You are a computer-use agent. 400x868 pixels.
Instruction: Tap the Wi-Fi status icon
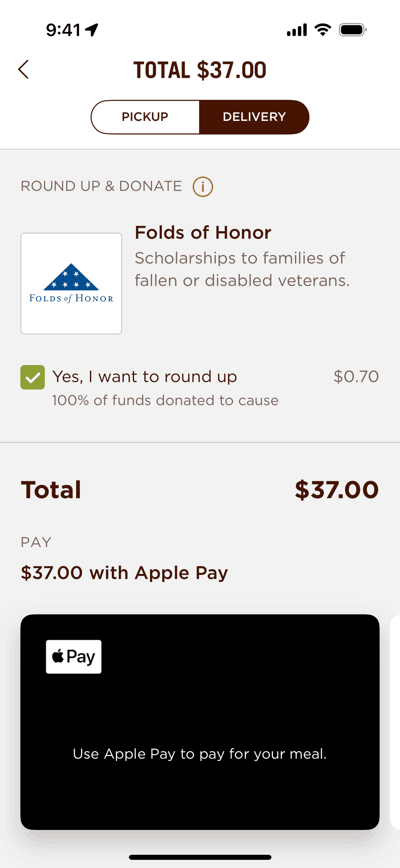point(323,30)
